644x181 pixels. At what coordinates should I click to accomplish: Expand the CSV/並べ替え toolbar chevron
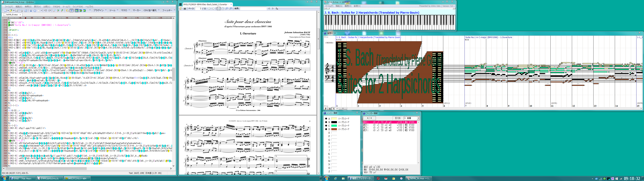(x=159, y=10)
